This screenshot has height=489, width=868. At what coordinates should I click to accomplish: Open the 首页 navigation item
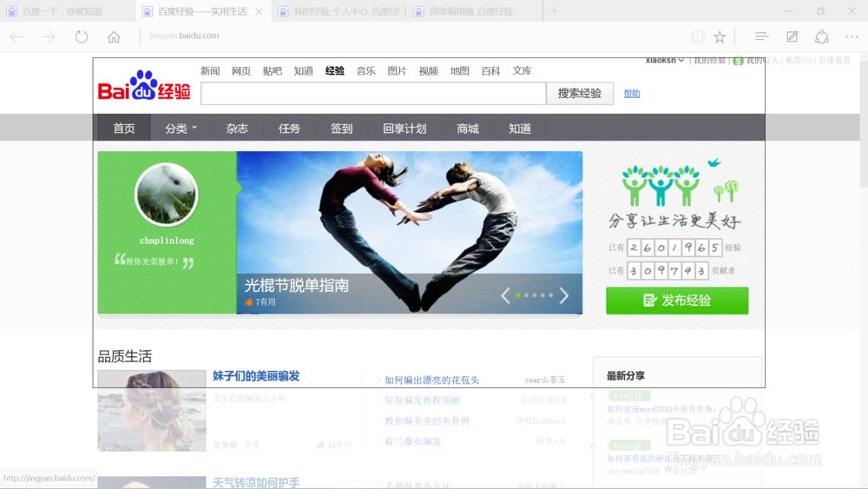click(x=124, y=129)
